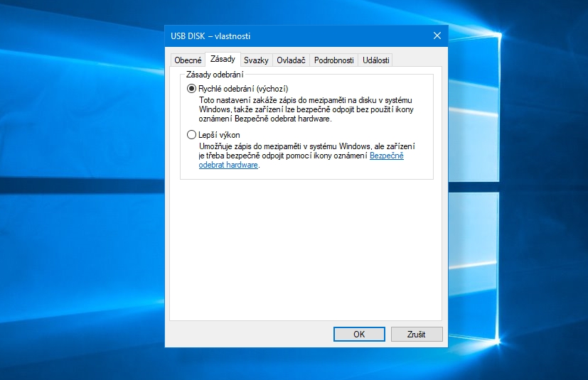Select the Rychlé odebrání radio button circle
The image size is (588, 380).
(x=191, y=89)
